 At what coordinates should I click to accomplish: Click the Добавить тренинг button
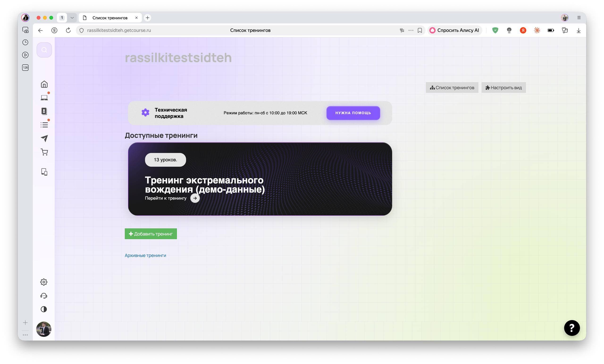click(151, 234)
